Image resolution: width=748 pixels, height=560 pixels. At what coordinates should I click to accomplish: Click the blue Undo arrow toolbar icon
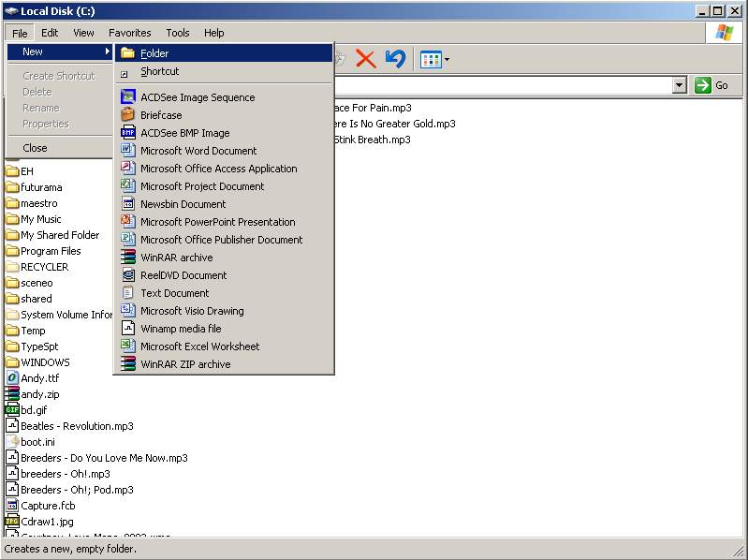point(395,59)
